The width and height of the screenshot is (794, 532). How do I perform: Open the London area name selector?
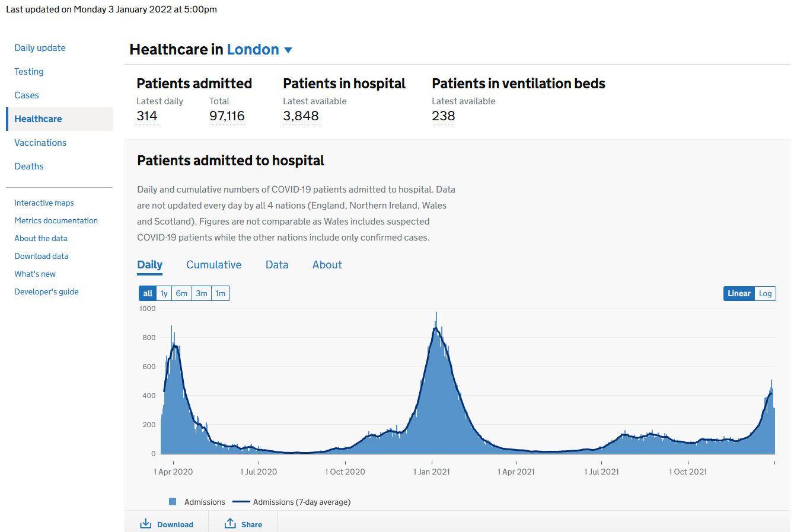tap(253, 50)
